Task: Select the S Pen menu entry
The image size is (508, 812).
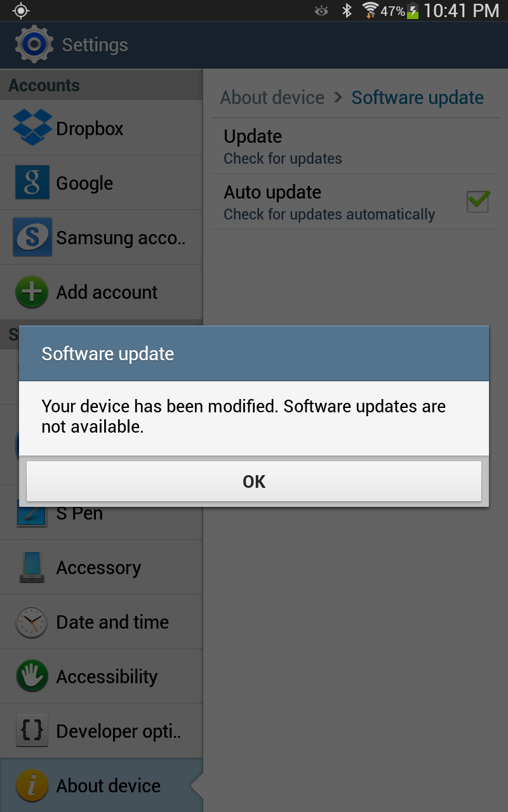Action: coord(102,513)
